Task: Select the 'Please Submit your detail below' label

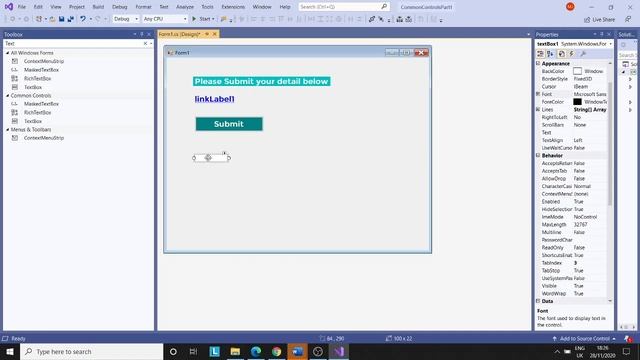Action: click(262, 81)
